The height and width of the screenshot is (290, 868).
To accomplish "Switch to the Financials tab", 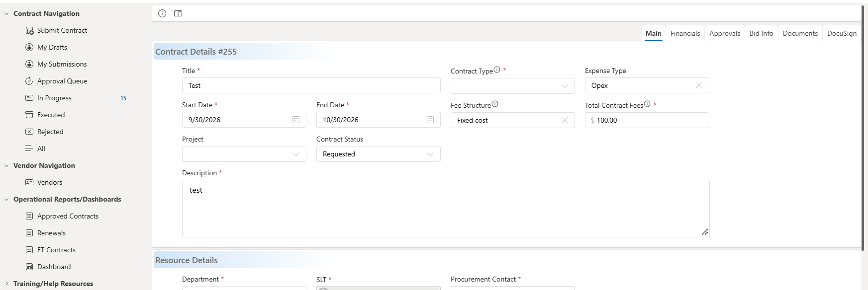I will coord(685,33).
